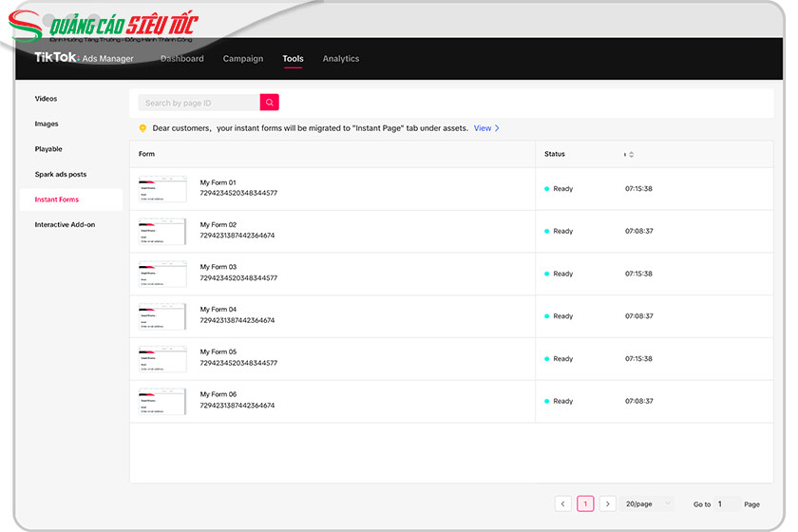Open Videos in the sidebar
This screenshot has width=798, height=532.
[x=47, y=99]
